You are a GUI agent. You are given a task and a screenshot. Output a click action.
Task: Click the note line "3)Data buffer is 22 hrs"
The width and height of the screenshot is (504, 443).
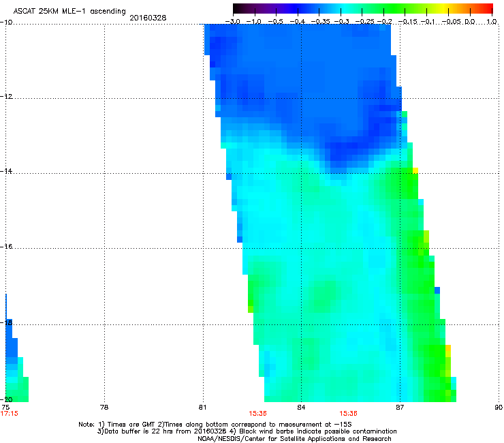tap(247, 431)
